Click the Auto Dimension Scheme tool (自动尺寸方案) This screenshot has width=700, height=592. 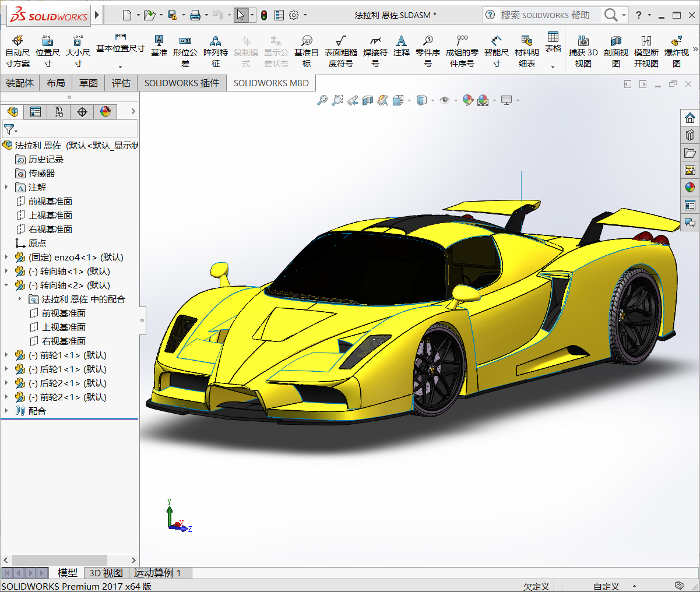click(x=17, y=51)
